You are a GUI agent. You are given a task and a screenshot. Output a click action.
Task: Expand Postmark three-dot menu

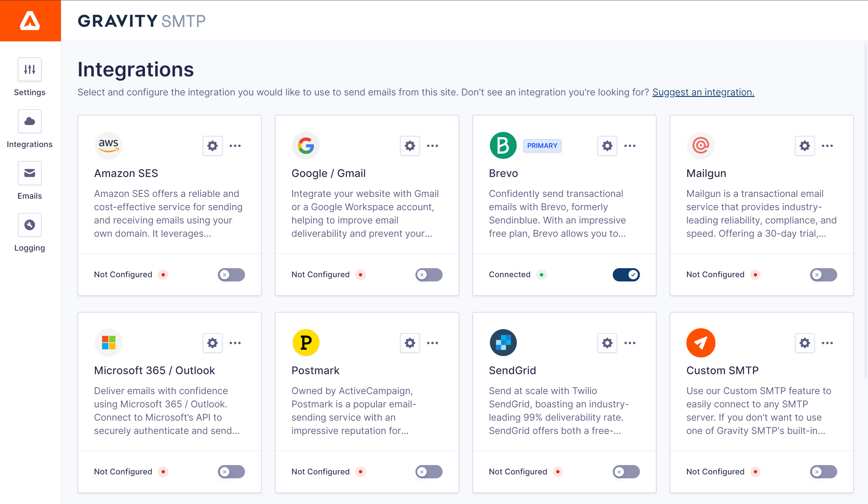433,343
